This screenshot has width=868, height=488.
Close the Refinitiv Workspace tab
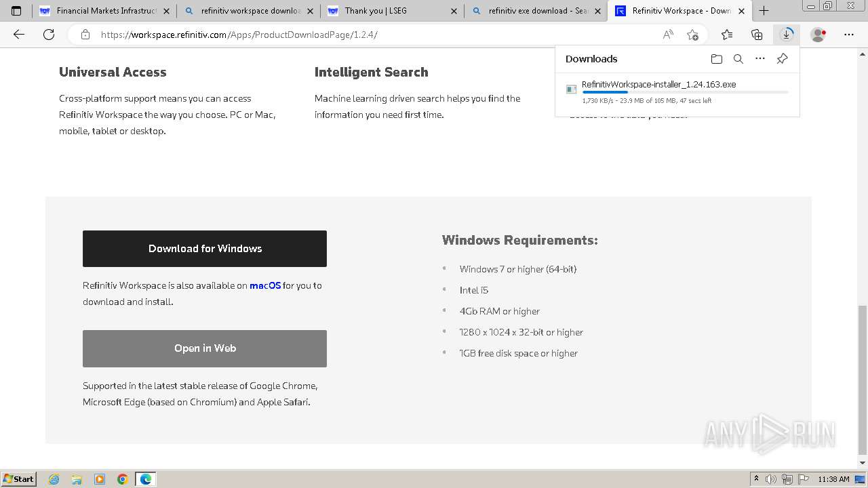741,11
